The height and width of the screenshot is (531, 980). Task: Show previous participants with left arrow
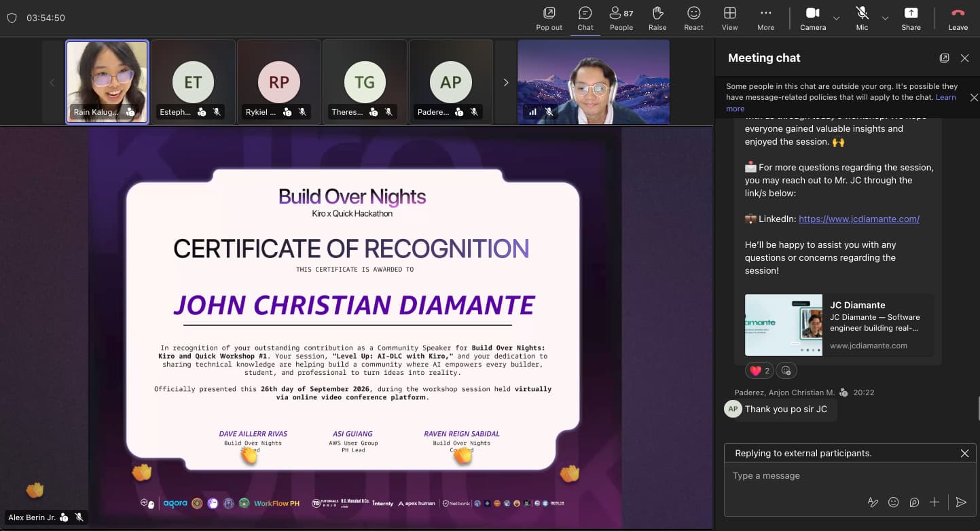tap(52, 82)
